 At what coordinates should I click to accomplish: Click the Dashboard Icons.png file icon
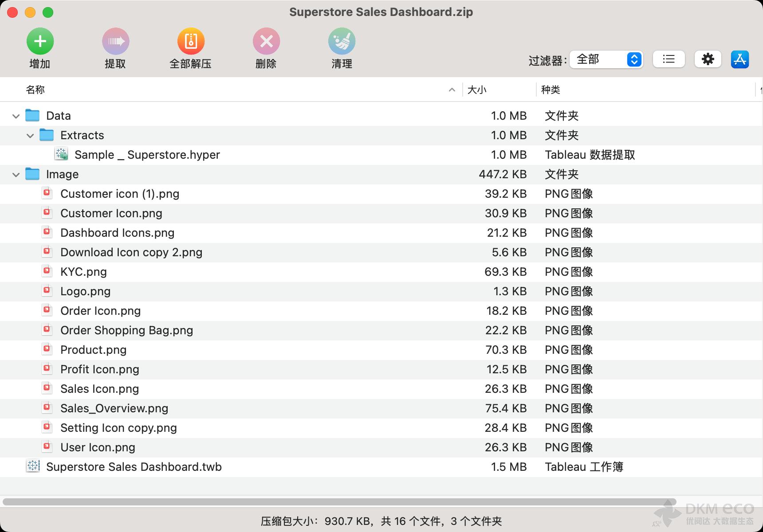click(47, 232)
